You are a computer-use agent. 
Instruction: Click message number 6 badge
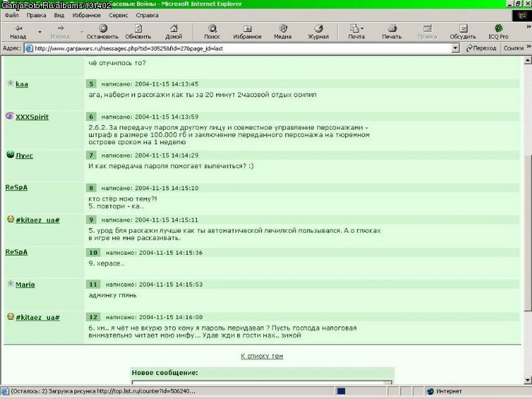pyautogui.click(x=91, y=117)
